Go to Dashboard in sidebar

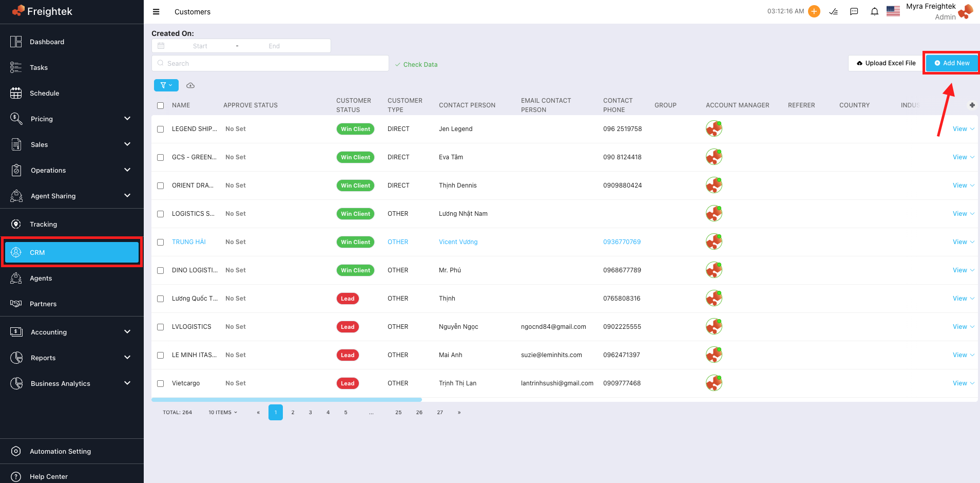click(72, 42)
